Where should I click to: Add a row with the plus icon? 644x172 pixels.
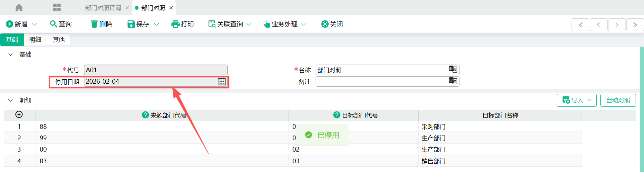[19, 115]
